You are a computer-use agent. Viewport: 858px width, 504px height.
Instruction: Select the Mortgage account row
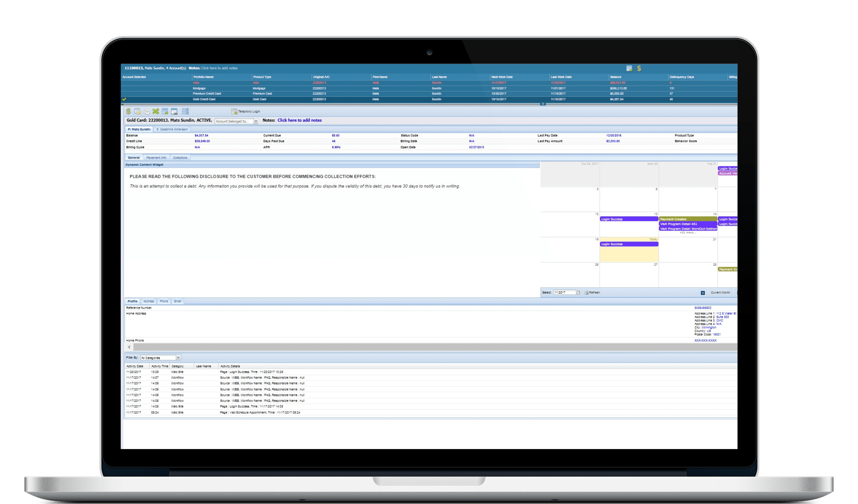(x=199, y=88)
